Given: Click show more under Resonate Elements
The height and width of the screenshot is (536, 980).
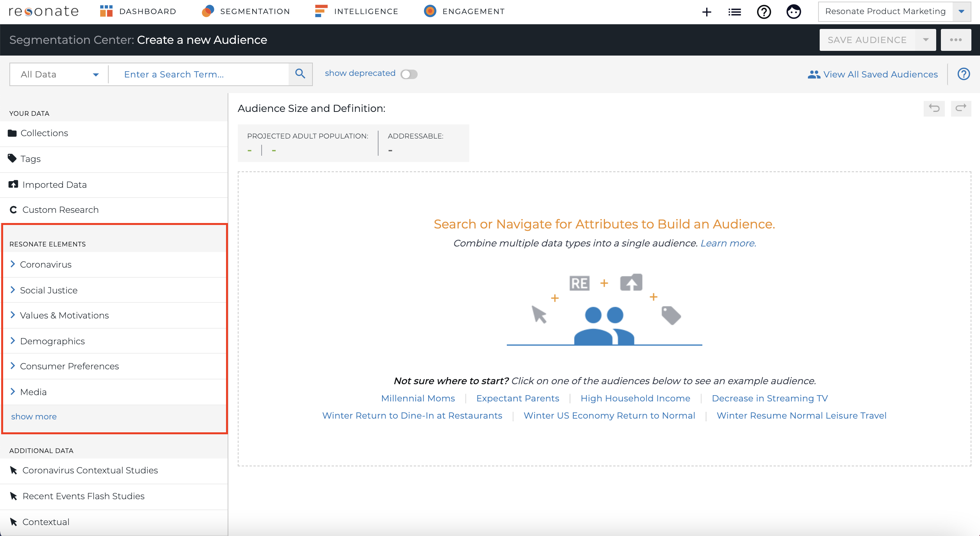Looking at the screenshot, I should tap(34, 417).
